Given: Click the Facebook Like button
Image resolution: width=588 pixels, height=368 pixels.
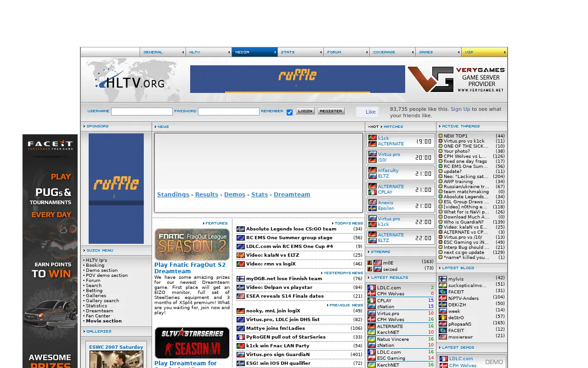Looking at the screenshot, I should (x=367, y=112).
